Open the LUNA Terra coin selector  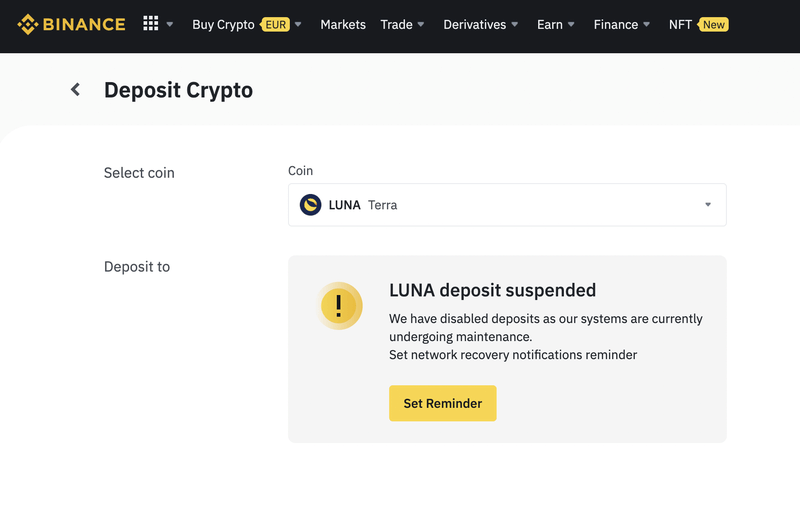(507, 205)
